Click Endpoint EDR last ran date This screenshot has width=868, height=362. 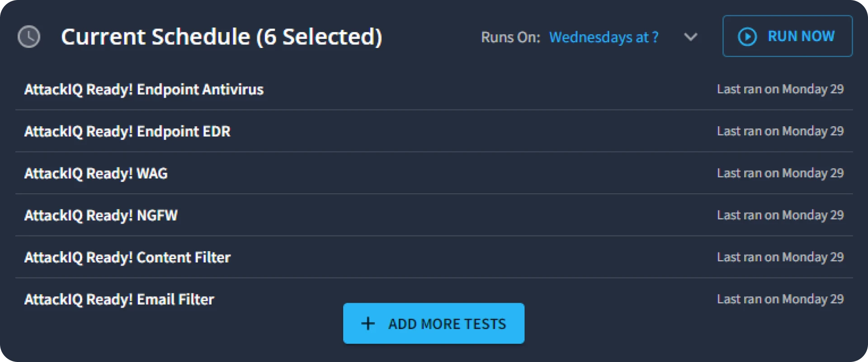click(x=780, y=131)
